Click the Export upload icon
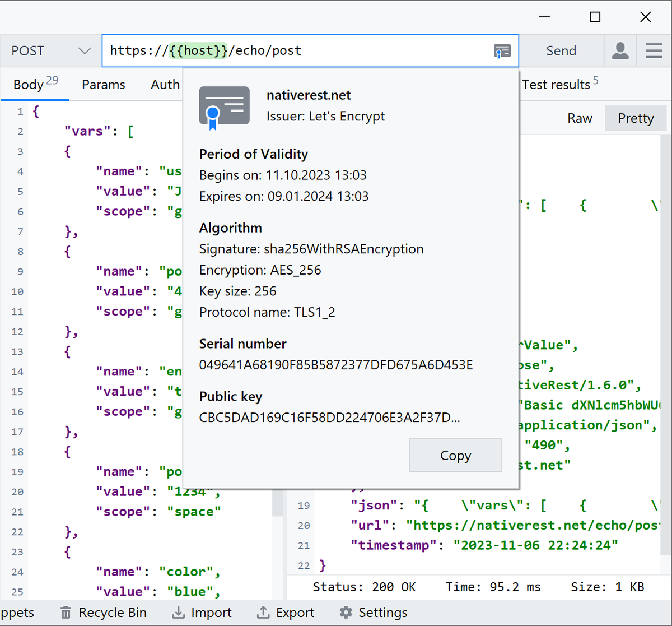Screen dimensions: 672x626 263,613
